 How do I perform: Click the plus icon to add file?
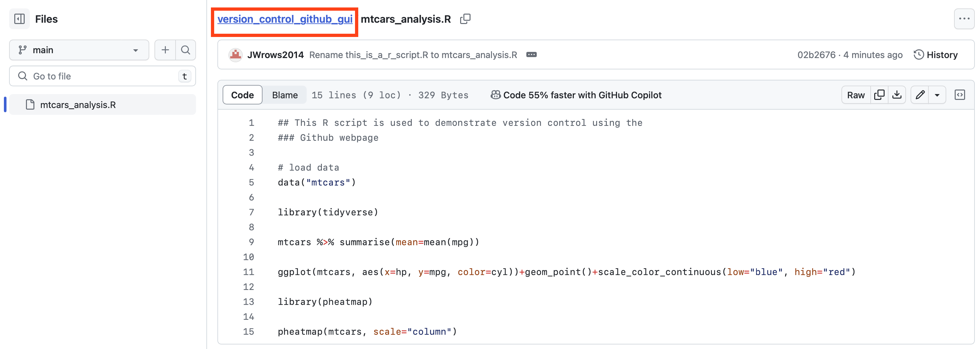coord(165,50)
